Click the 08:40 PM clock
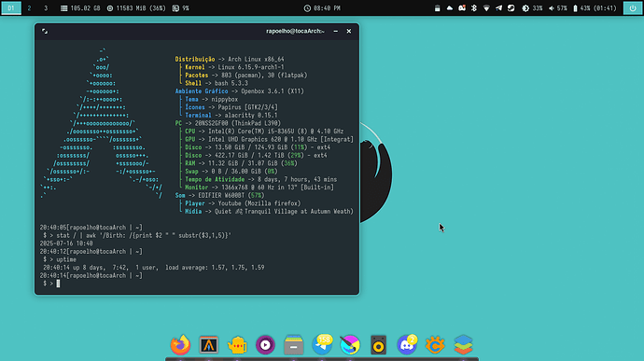 click(x=322, y=8)
